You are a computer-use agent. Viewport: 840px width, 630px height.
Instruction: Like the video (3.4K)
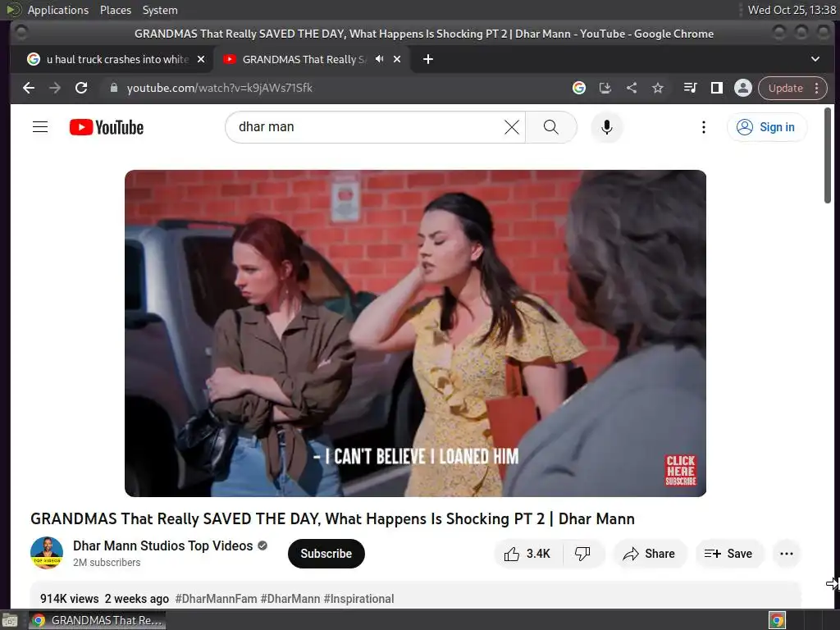(x=527, y=554)
